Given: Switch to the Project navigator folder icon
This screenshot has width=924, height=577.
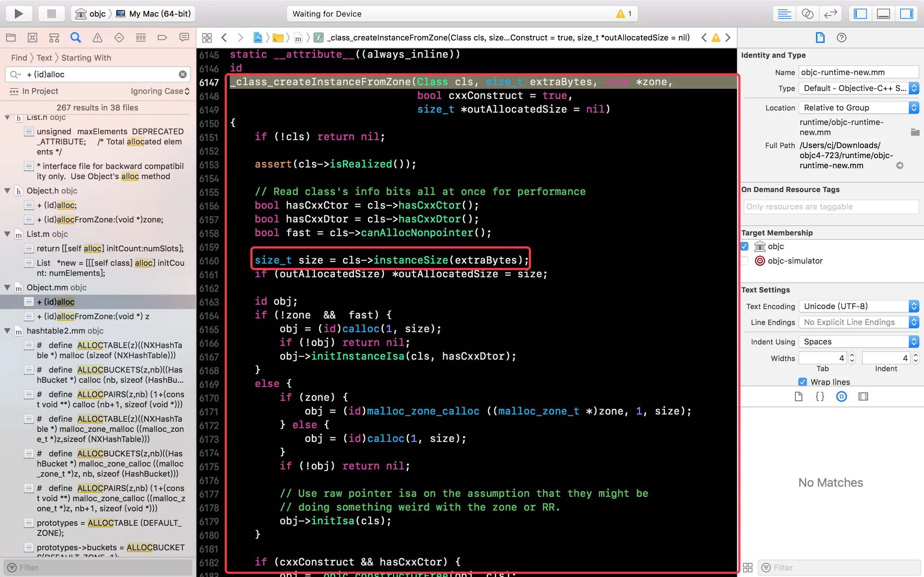Looking at the screenshot, I should [x=11, y=38].
